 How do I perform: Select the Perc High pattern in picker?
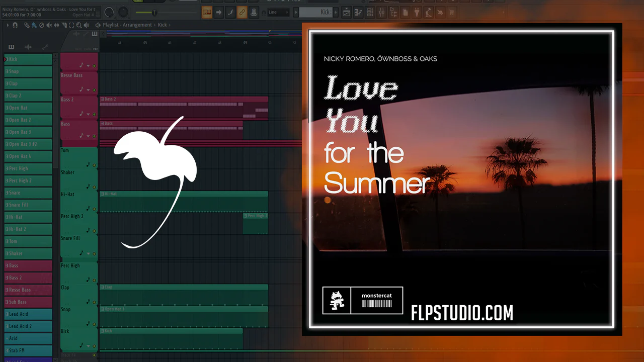pos(28,168)
